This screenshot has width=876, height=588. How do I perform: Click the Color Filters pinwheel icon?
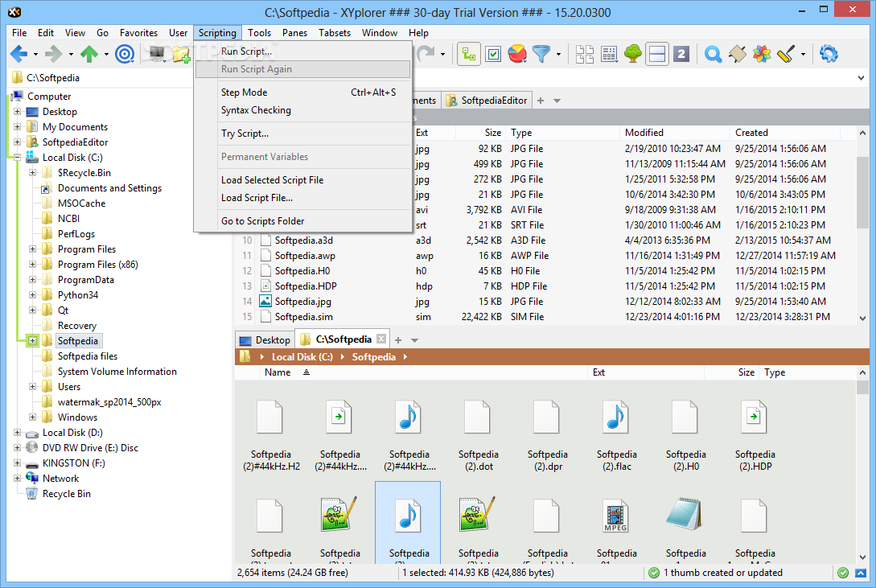click(762, 54)
